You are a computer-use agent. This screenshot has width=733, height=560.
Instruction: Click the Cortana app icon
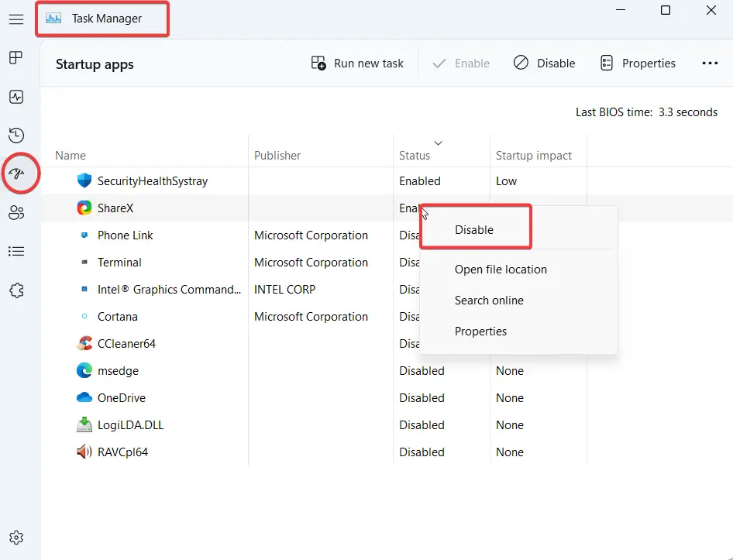pyautogui.click(x=84, y=317)
